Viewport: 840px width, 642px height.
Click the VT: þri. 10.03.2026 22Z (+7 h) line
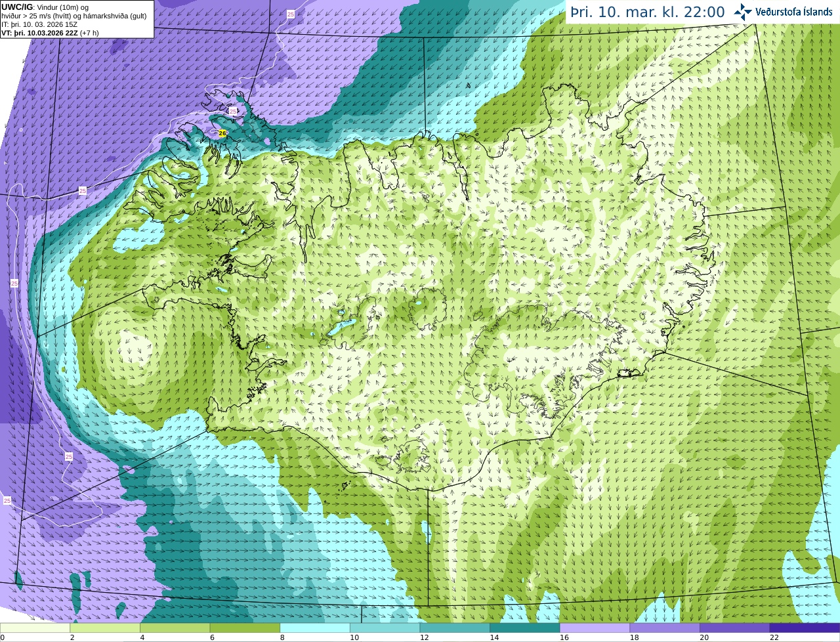tap(51, 33)
